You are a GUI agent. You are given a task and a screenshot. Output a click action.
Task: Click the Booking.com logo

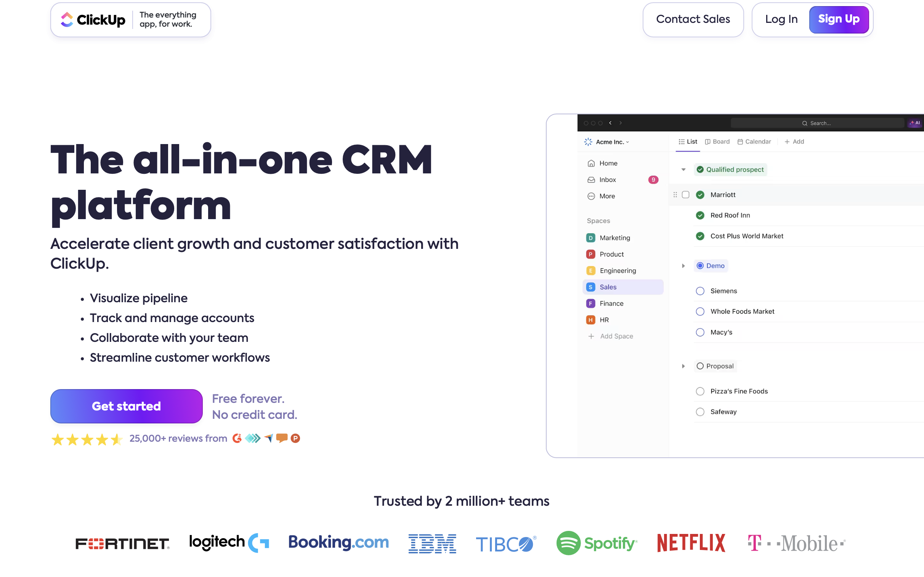pos(338,542)
